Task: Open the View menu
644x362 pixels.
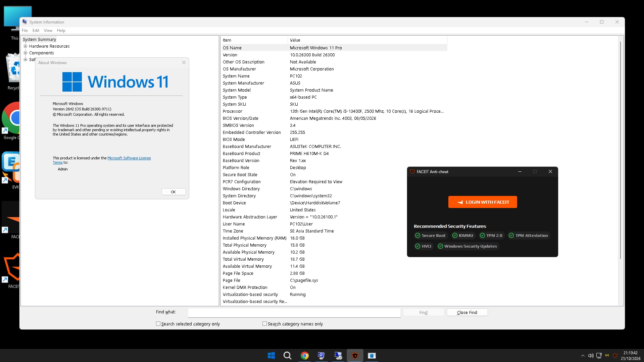Action: [48, 31]
